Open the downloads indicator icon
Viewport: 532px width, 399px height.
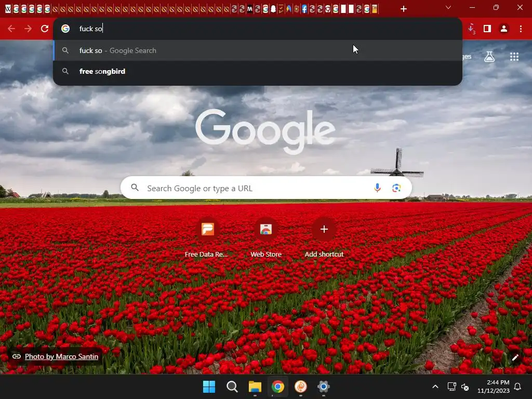coord(472,29)
